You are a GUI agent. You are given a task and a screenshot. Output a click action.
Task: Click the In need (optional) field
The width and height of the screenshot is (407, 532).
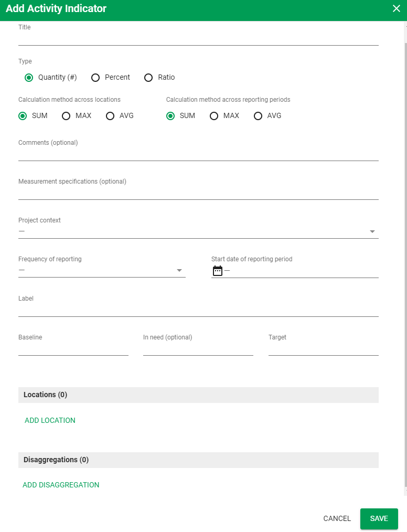click(x=198, y=349)
